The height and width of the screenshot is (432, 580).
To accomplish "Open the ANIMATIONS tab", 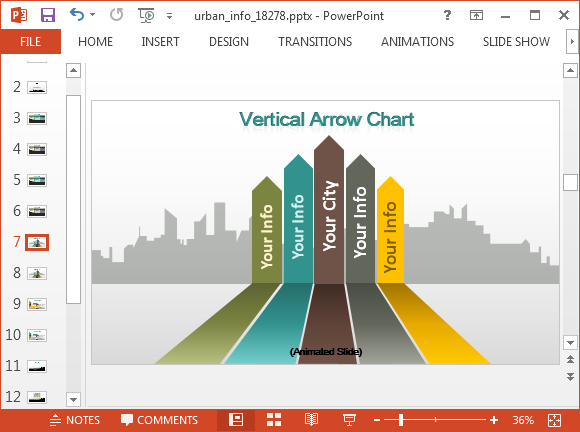I will [x=418, y=41].
